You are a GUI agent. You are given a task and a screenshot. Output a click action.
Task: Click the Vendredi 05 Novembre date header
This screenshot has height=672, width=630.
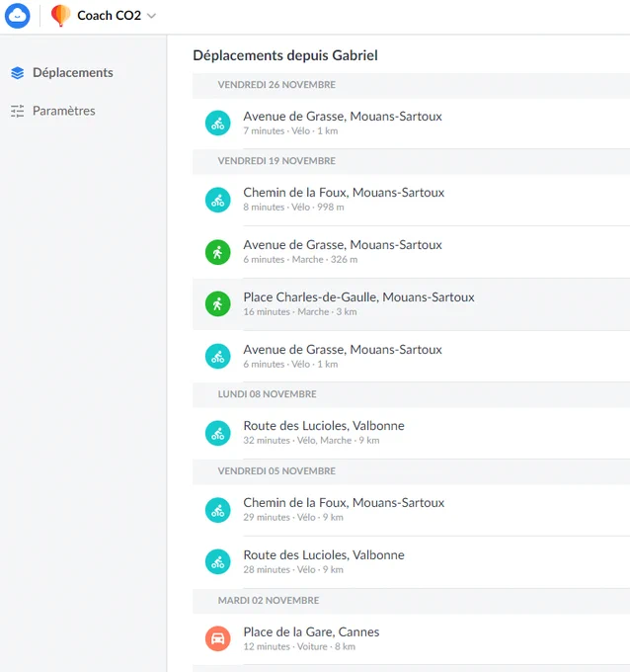tap(411, 471)
